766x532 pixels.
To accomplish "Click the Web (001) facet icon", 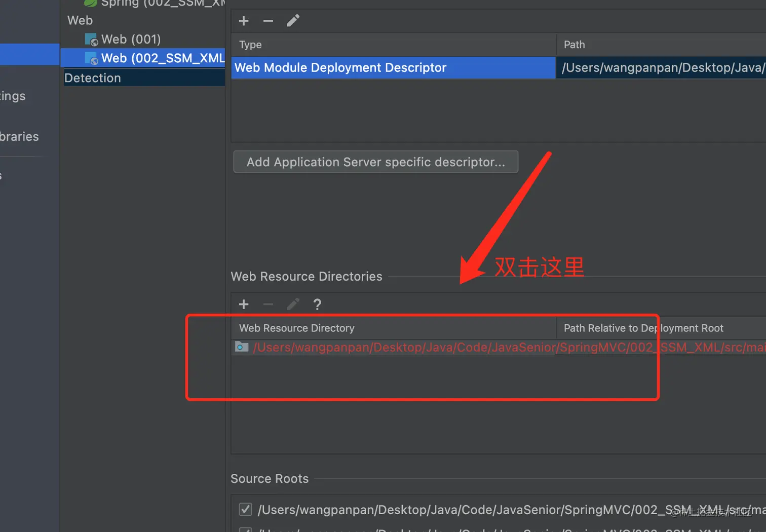I will 91,40.
